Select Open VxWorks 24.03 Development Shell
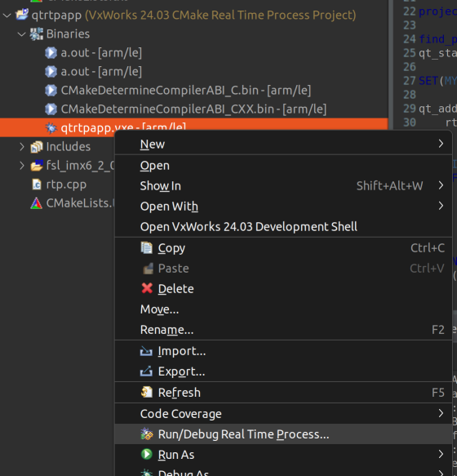457x476 pixels. tap(283, 227)
